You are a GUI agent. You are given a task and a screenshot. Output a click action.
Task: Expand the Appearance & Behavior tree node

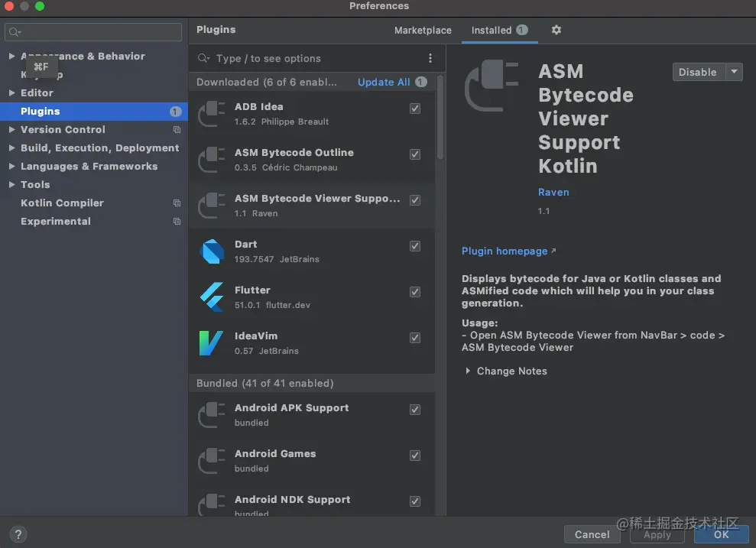(x=11, y=56)
